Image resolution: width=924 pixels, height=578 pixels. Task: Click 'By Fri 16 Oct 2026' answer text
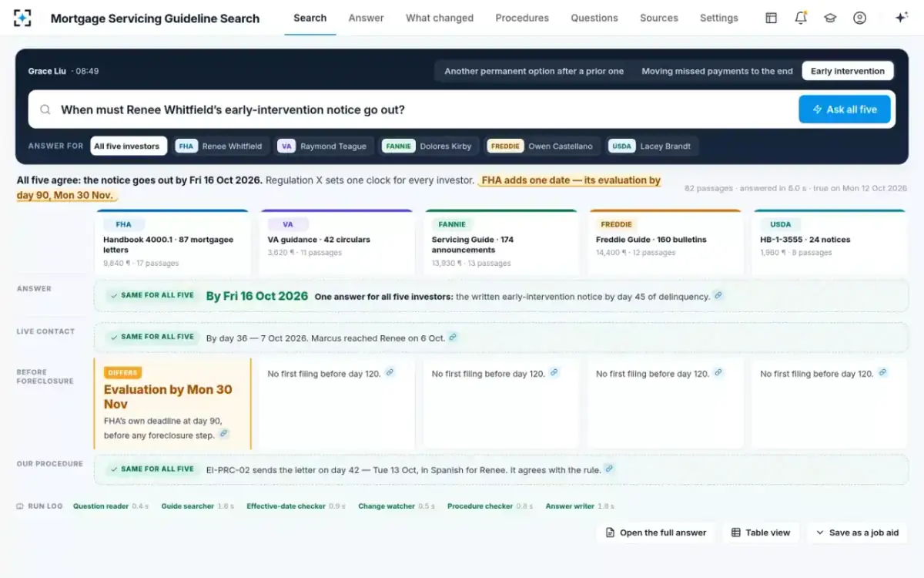point(257,296)
